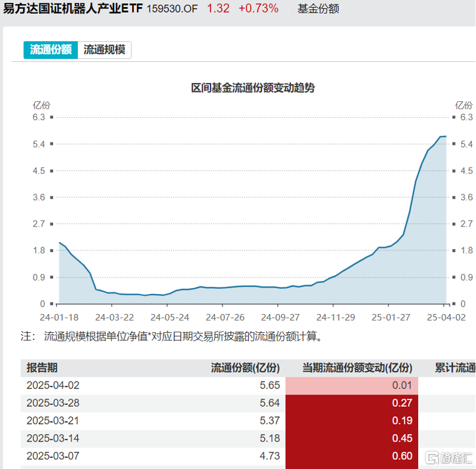Image resolution: width=476 pixels, height=469 pixels.
Task: Click the fund name 易方达国证机器人产业ETF
Action: pyautogui.click(x=73, y=9)
